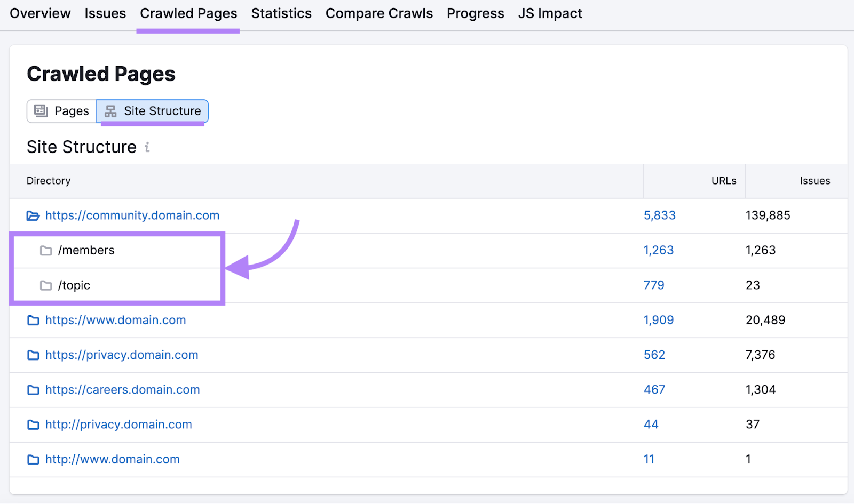Click the info icon beside Site Structure heading
The image size is (854, 504).
pos(147,148)
